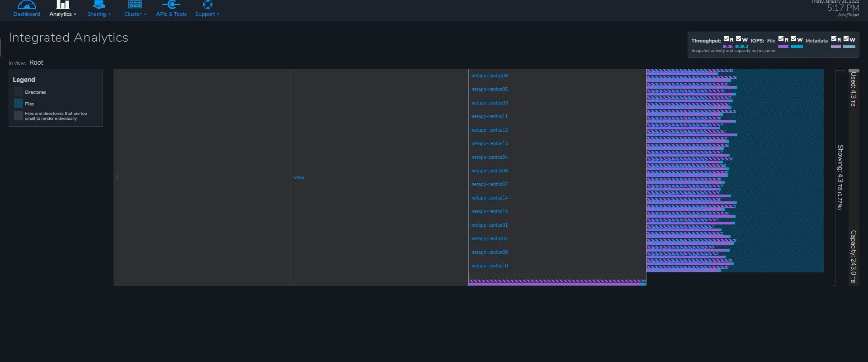Click the Cluster nodes icon
Screen dimensions: 868x362
coord(135,5)
